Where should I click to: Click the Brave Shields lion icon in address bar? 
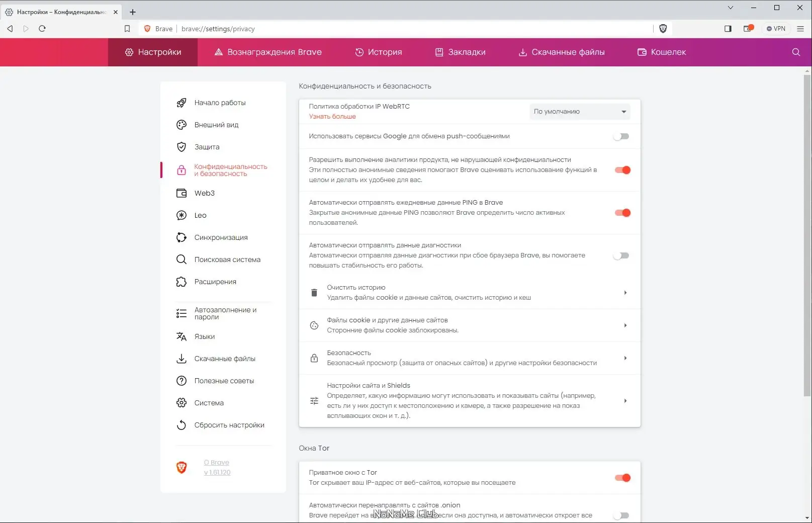click(x=663, y=29)
